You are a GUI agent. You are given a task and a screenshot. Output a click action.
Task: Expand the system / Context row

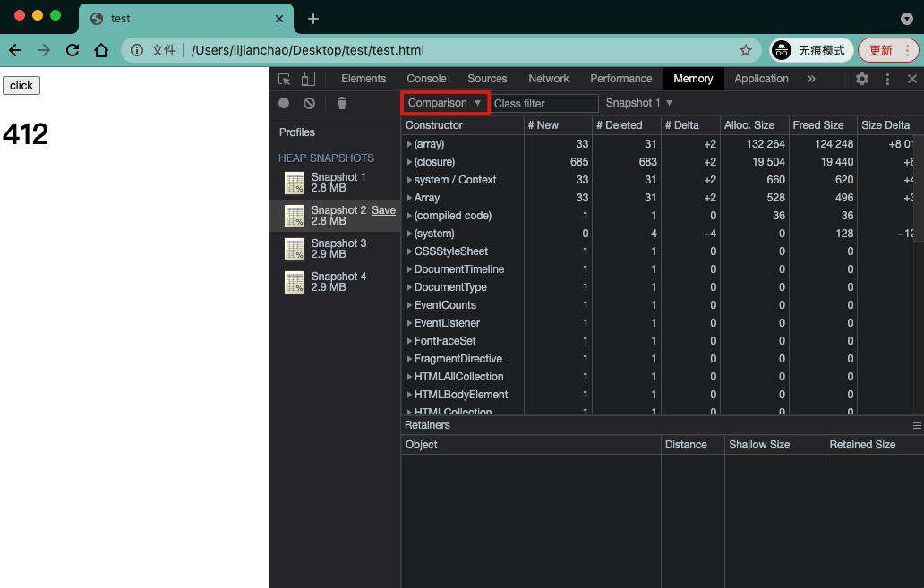tap(409, 180)
